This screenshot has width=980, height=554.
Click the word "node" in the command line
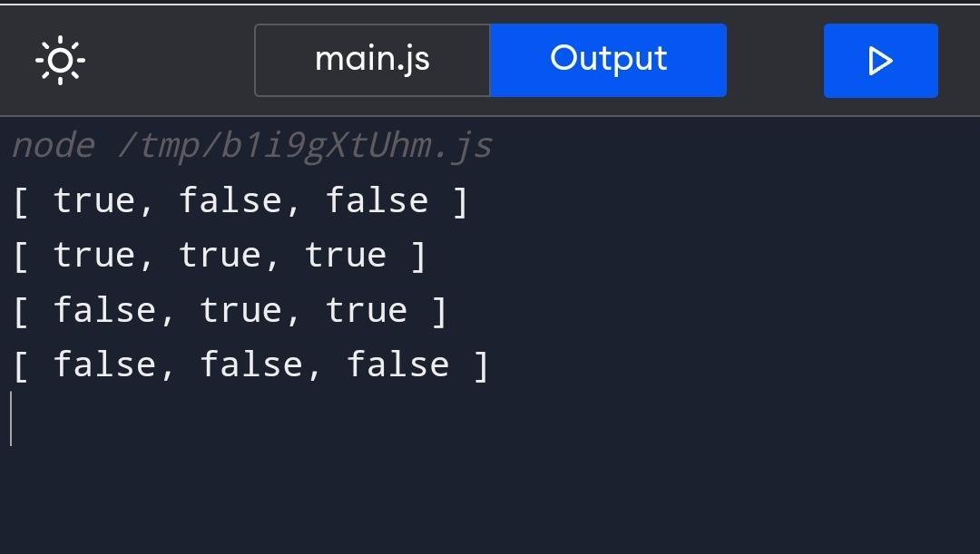(x=53, y=146)
